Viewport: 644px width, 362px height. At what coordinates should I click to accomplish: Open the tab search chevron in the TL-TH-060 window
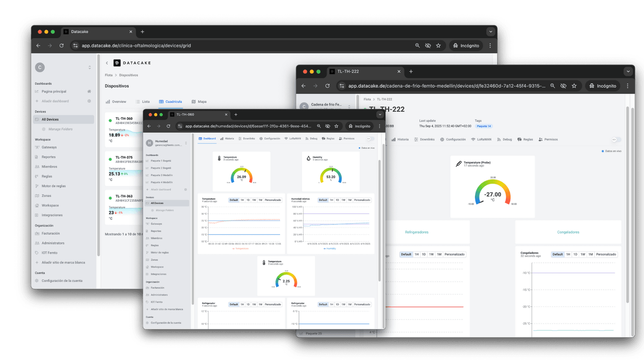380,115
